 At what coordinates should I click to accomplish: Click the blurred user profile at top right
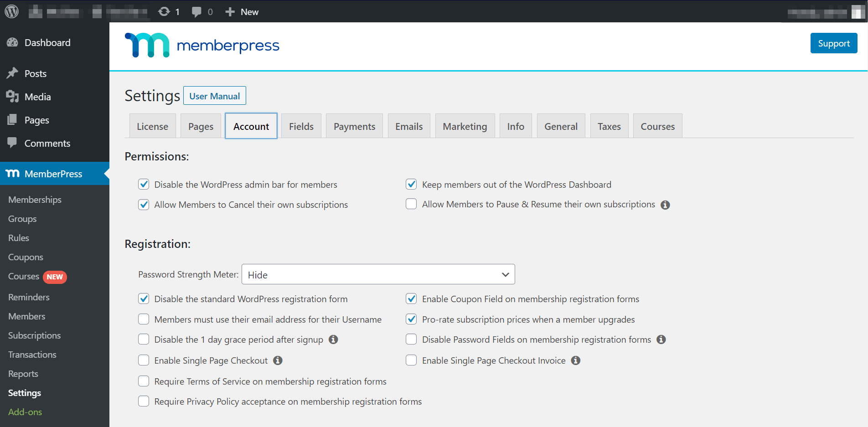click(x=826, y=12)
